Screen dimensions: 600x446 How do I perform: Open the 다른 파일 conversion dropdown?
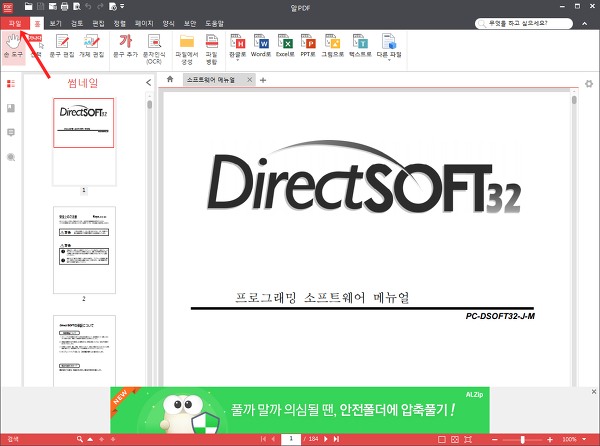click(x=389, y=60)
